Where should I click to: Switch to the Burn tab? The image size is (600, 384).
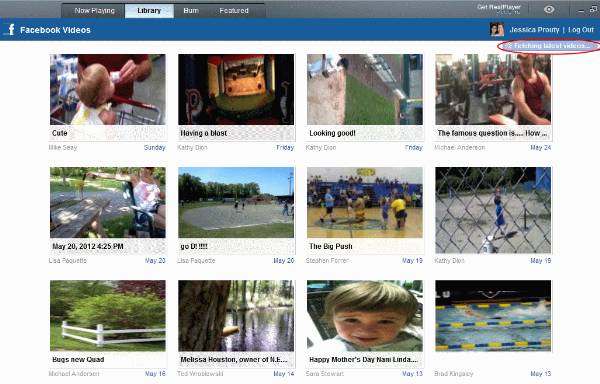[191, 11]
